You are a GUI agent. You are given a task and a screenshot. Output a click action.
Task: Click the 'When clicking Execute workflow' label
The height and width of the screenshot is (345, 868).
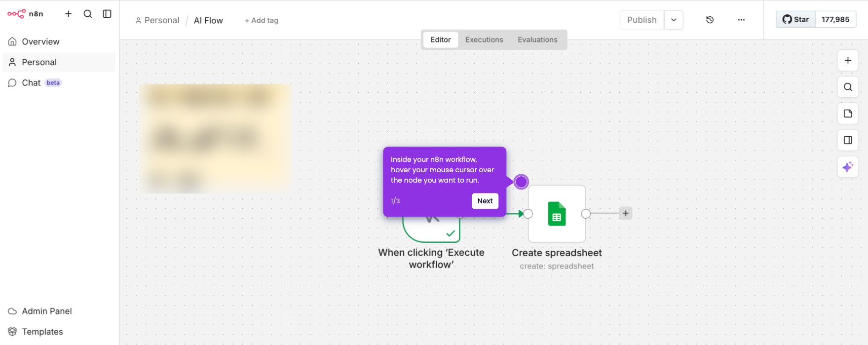(x=431, y=258)
